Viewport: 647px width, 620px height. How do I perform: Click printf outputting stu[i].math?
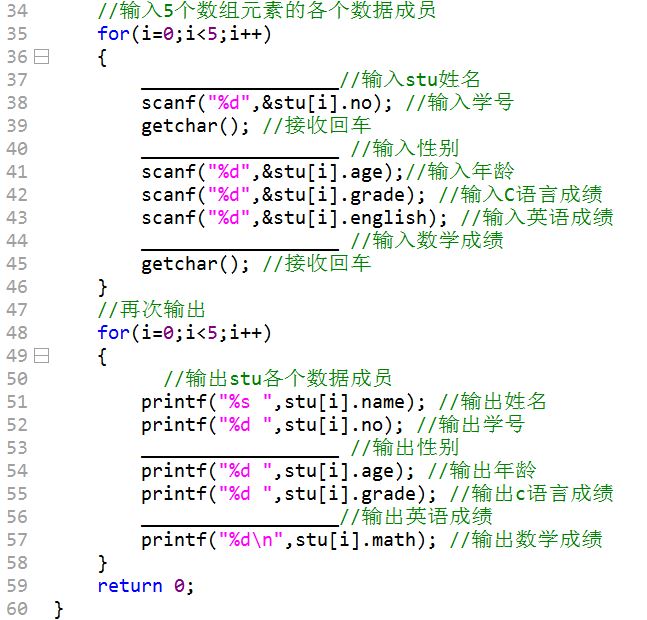(x=288, y=540)
